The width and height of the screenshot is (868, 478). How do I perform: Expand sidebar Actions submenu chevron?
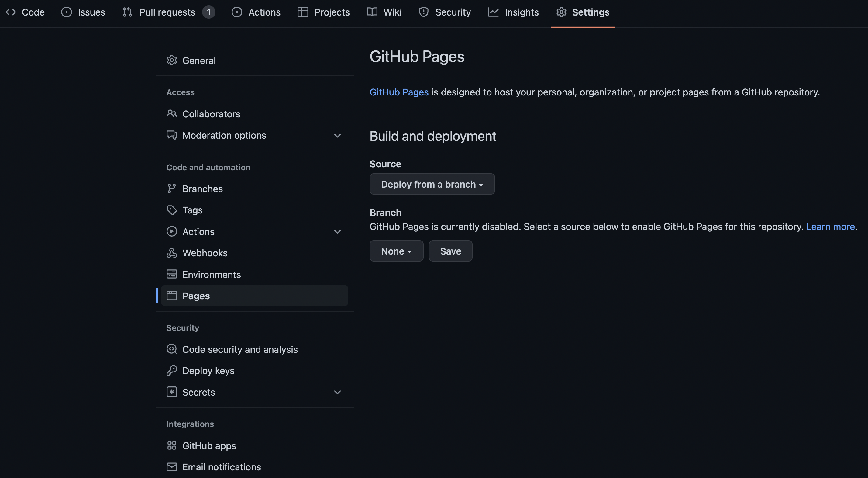(x=337, y=232)
